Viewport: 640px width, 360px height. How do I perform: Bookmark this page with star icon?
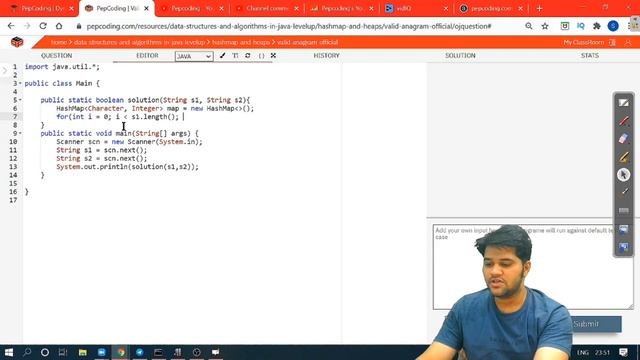click(x=545, y=26)
